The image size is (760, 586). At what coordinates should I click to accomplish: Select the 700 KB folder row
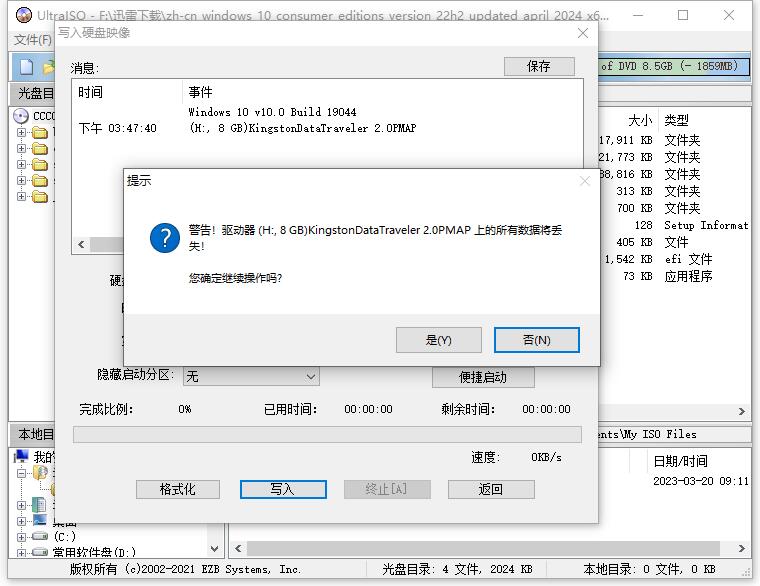674,208
